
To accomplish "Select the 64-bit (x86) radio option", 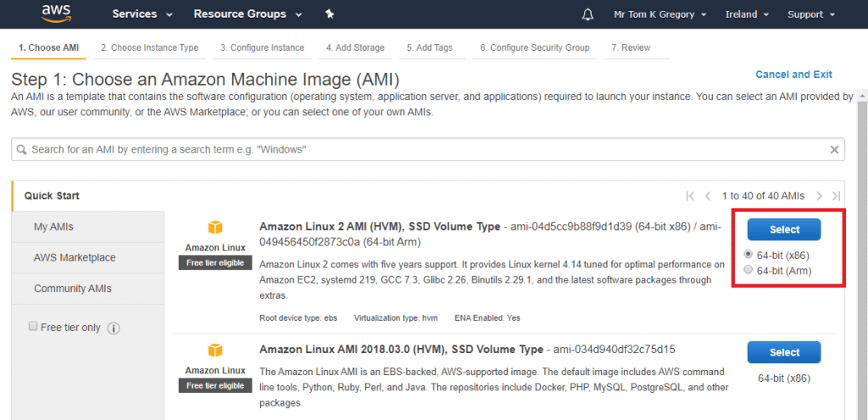I will [748, 255].
